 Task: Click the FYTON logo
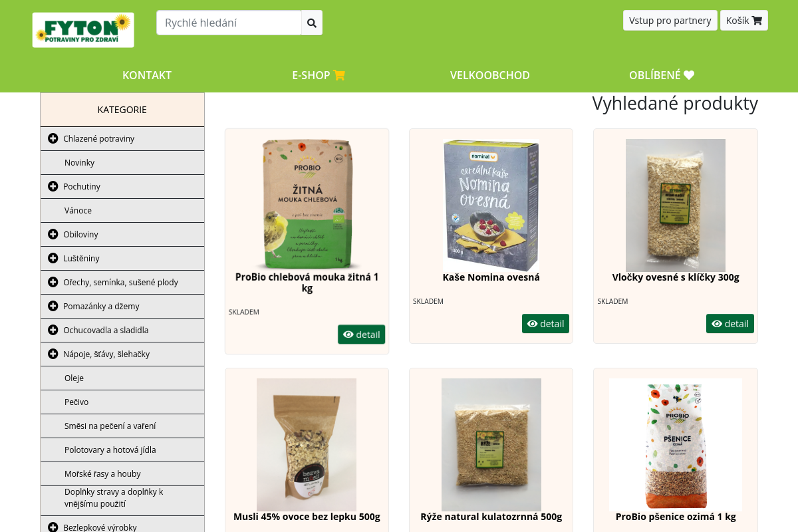83,30
